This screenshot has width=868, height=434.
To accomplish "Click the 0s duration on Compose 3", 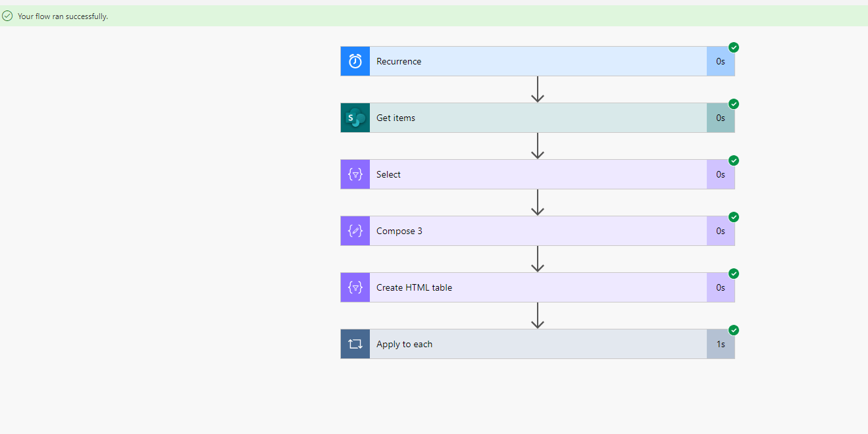I will coord(721,231).
